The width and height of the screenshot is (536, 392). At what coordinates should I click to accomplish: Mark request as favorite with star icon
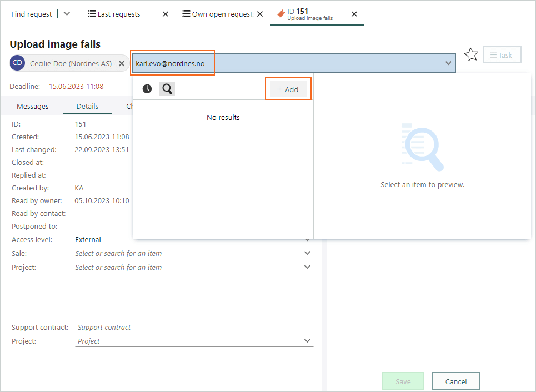tap(471, 54)
